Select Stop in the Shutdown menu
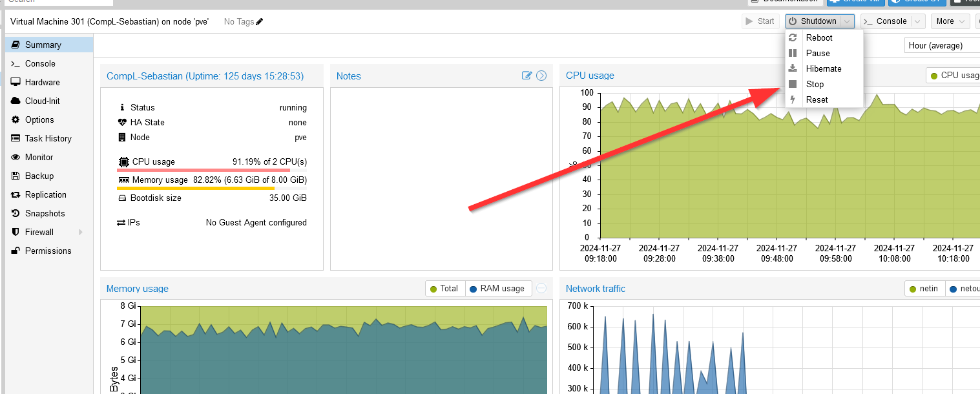 [x=815, y=84]
